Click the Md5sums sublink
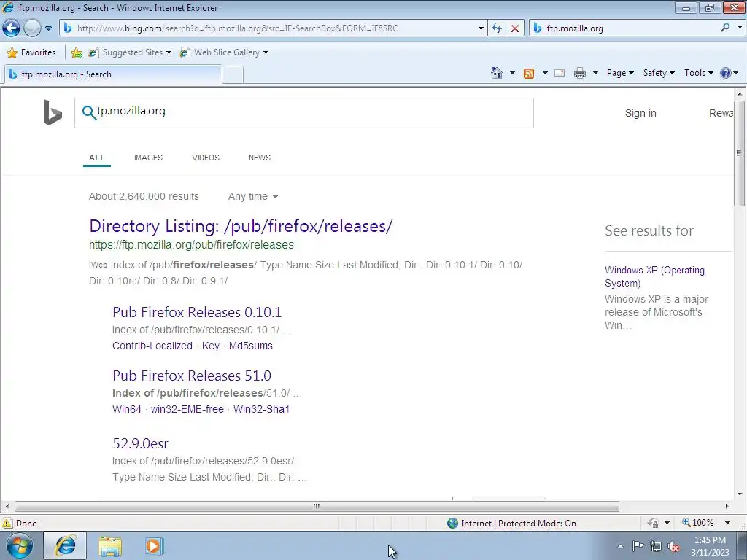The height and width of the screenshot is (560, 747). coord(251,346)
